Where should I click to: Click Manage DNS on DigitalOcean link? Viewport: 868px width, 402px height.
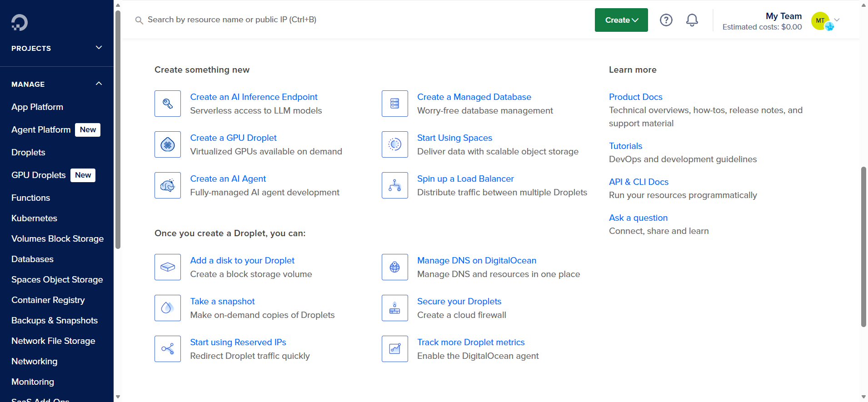click(477, 260)
